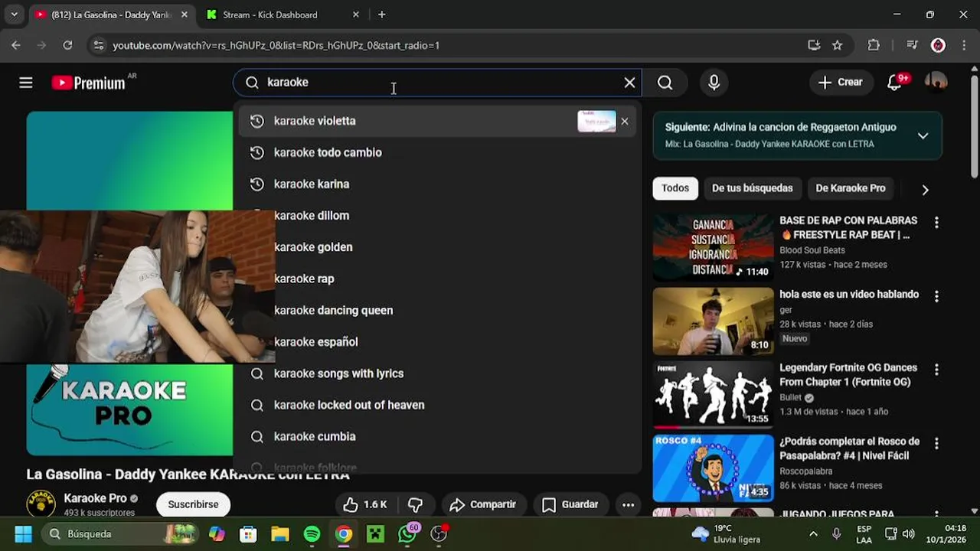Save the video with Guardar
Screen dimensions: 980x551
point(570,504)
